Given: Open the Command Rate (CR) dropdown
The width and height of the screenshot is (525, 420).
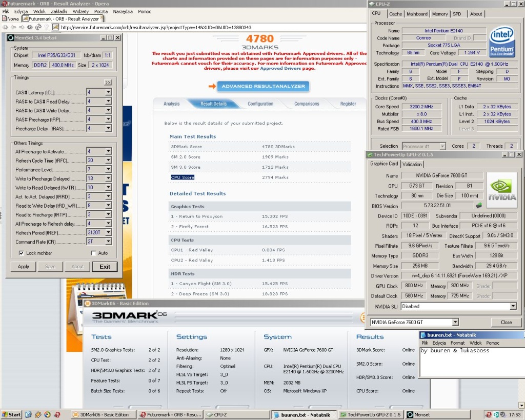Looking at the screenshot, I should tap(109, 242).
